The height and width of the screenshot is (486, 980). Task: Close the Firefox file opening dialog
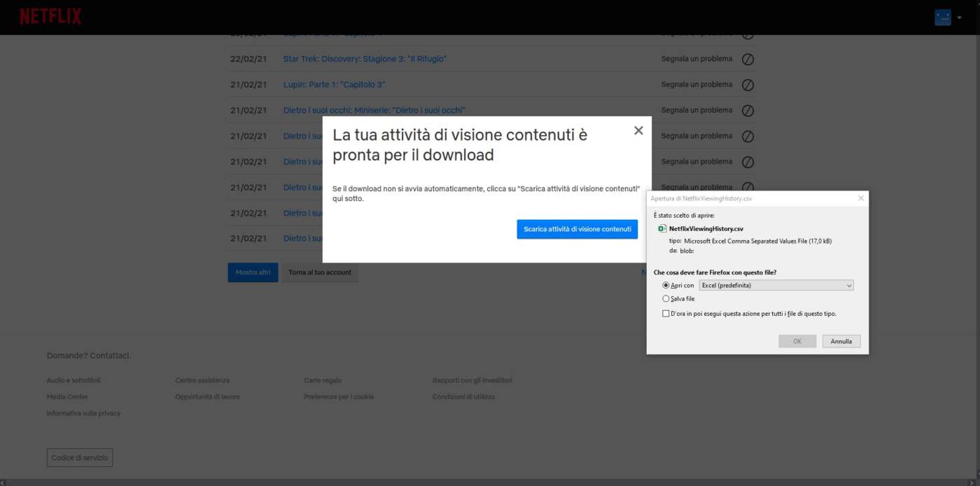click(861, 198)
